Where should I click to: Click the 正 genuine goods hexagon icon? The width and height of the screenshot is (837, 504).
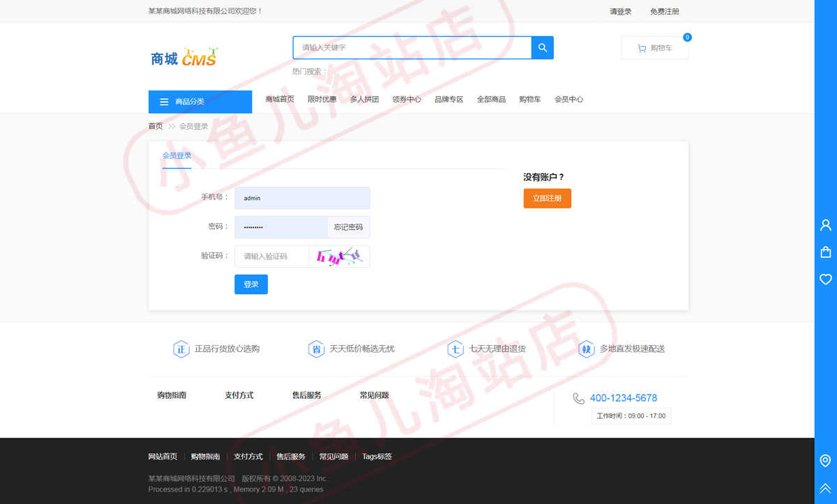[181, 349]
